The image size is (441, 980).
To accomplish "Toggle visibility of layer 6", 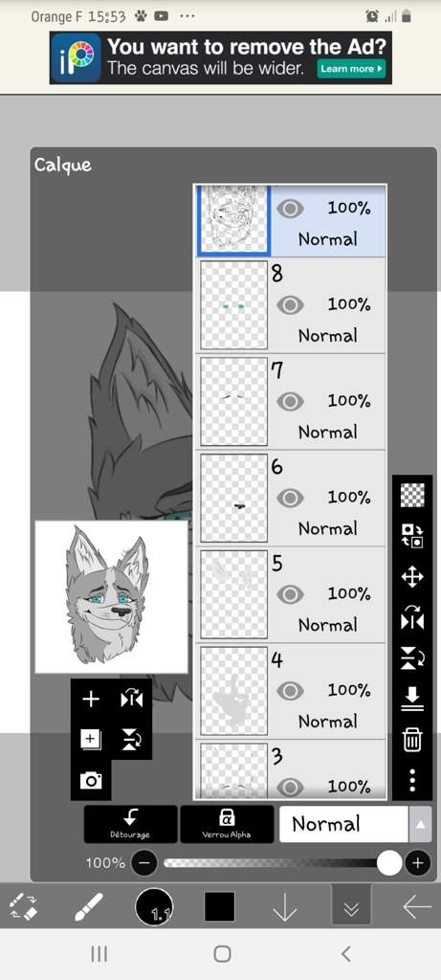I will click(290, 498).
